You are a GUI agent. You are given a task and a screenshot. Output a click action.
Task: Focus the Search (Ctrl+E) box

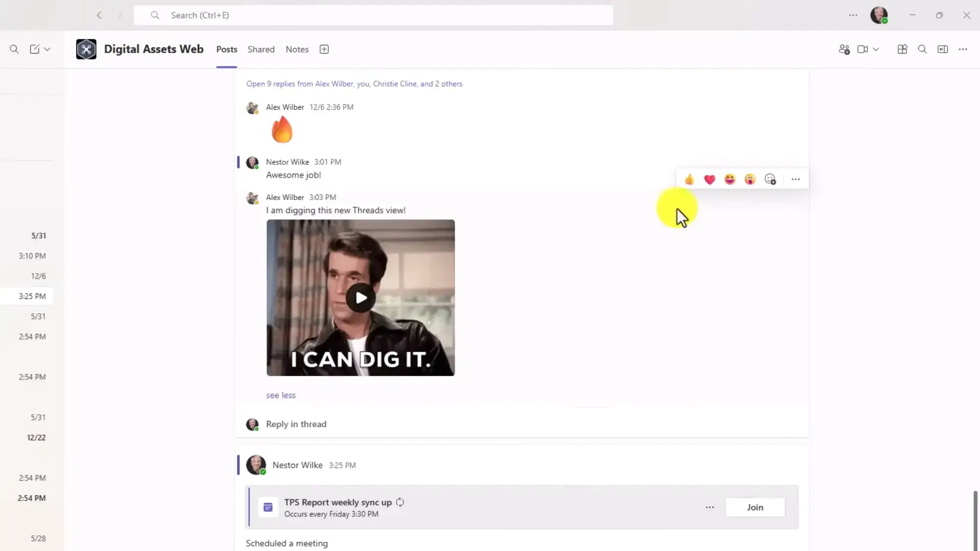coord(373,15)
